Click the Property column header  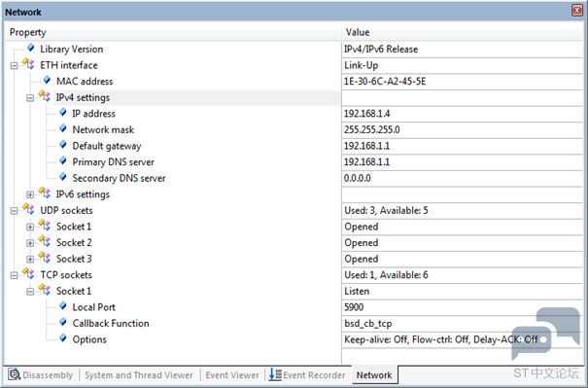point(173,32)
